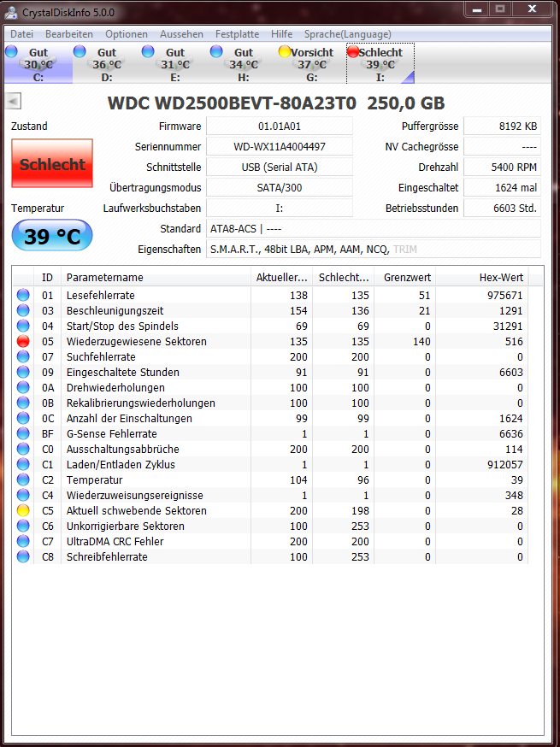The height and width of the screenshot is (747, 560).
Task: Click the 39 °C temperature button
Action: coord(52,235)
